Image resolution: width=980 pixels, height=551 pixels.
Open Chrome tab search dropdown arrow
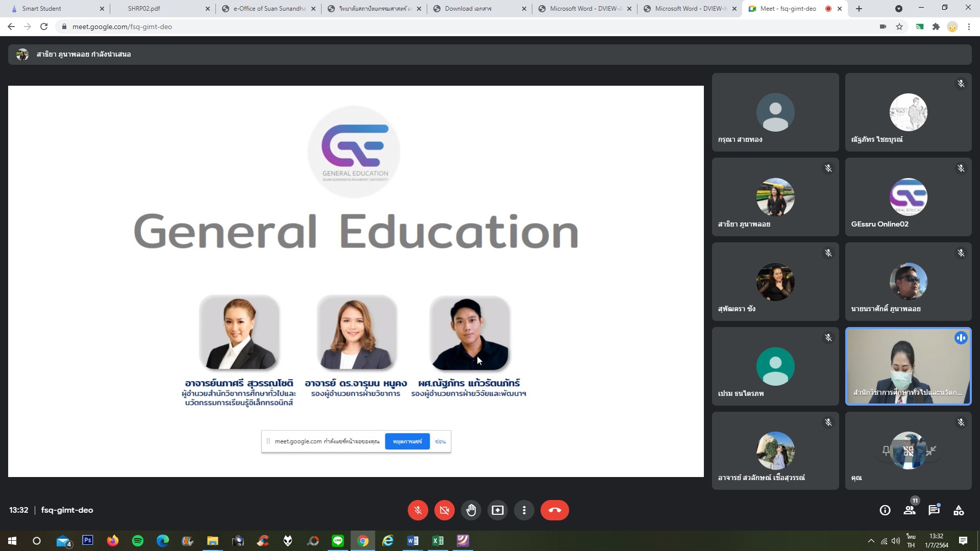(899, 9)
